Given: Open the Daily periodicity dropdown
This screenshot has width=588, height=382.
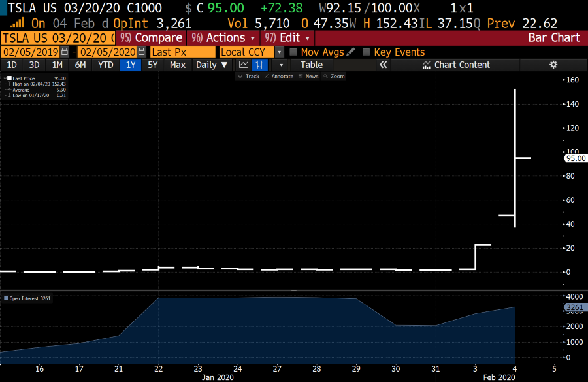Looking at the screenshot, I should (212, 65).
